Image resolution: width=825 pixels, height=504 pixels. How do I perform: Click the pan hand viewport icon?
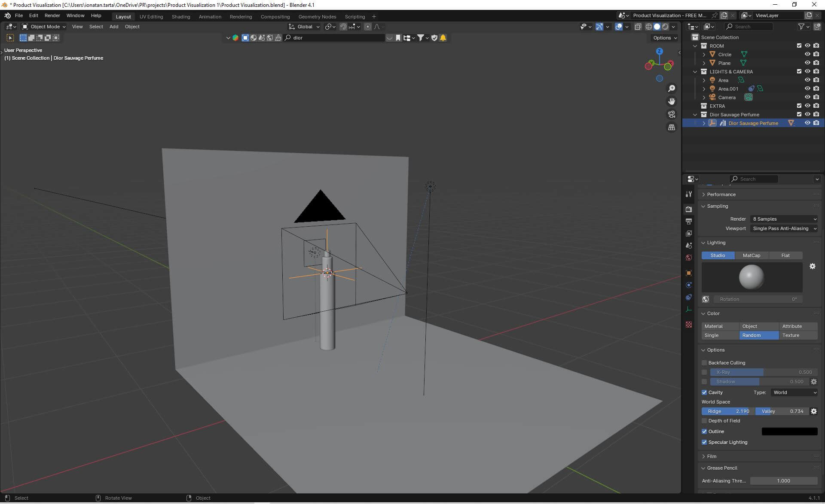671,101
